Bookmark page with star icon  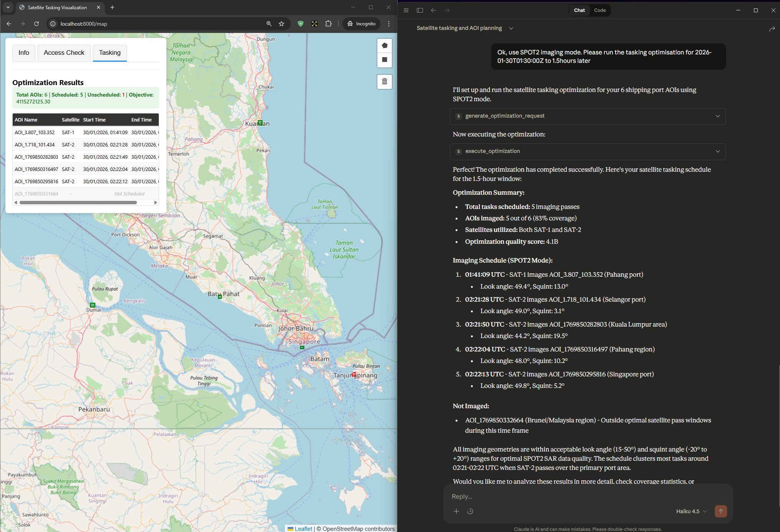click(x=281, y=24)
